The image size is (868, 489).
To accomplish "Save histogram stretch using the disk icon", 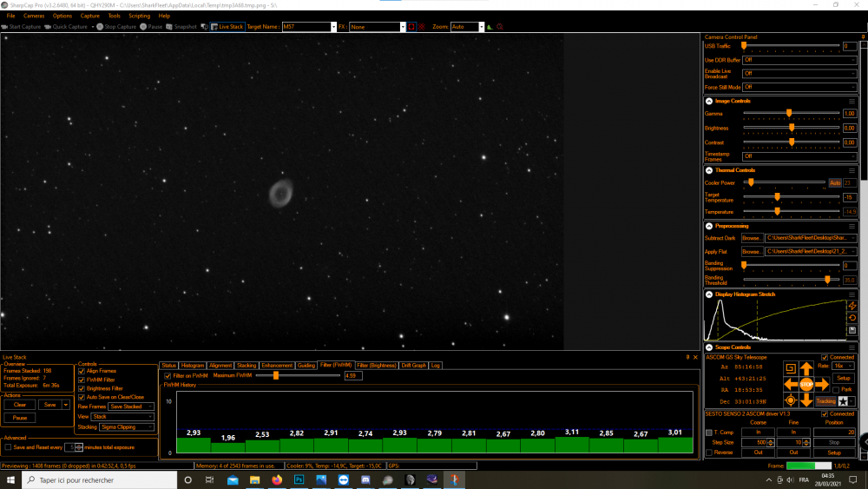I will (x=852, y=330).
